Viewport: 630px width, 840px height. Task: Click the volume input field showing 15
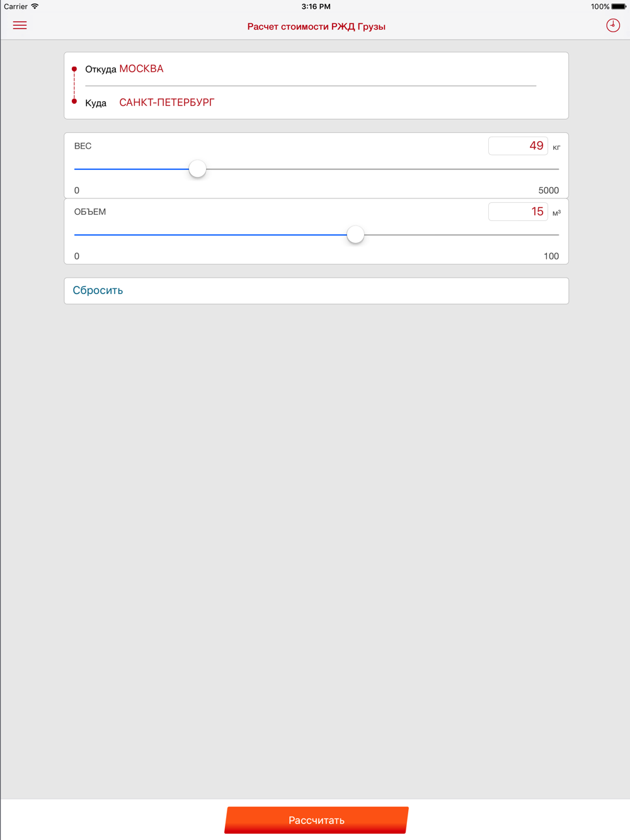click(518, 212)
